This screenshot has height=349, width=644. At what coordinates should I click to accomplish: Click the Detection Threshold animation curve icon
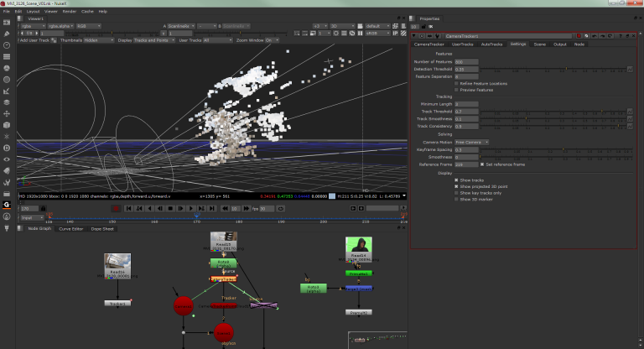point(631,69)
